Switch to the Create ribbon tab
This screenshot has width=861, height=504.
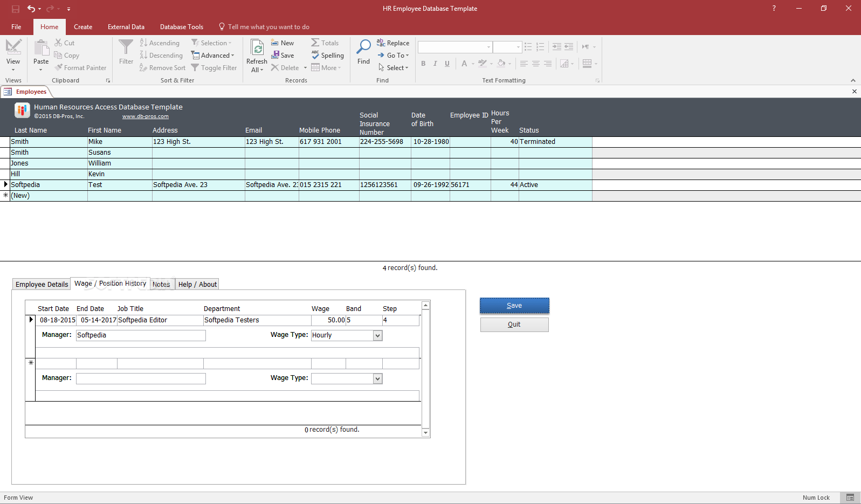(83, 27)
